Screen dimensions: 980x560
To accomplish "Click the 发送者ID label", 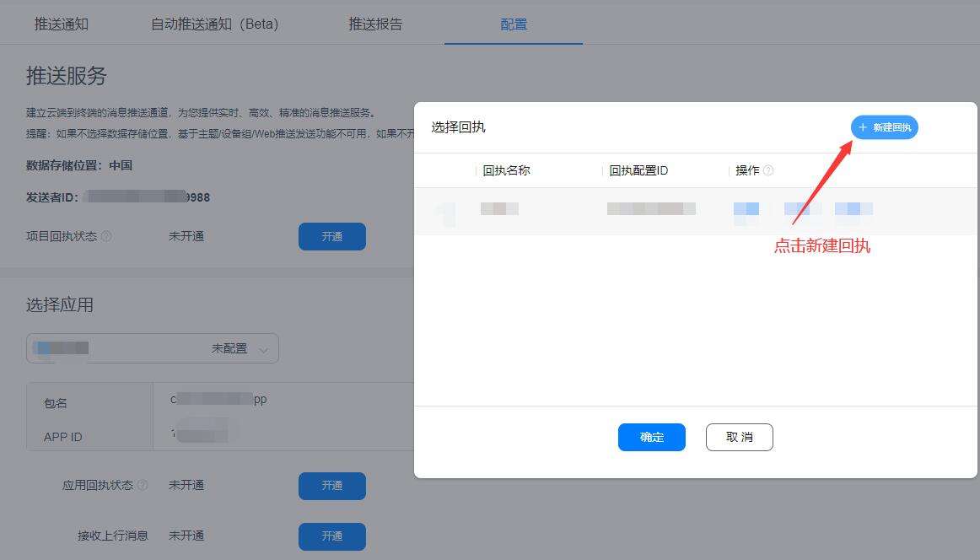I will click(52, 197).
